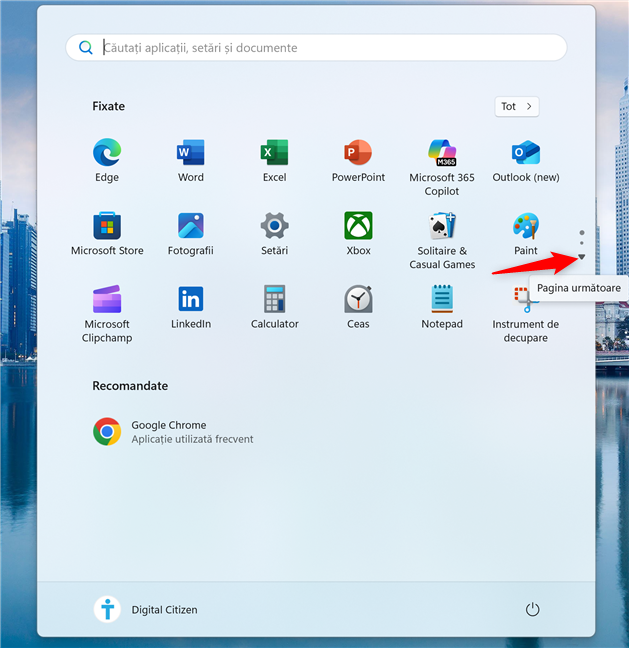Screen dimensions: 629x648
Task: Open the Excel pinned app
Action: (x=274, y=160)
